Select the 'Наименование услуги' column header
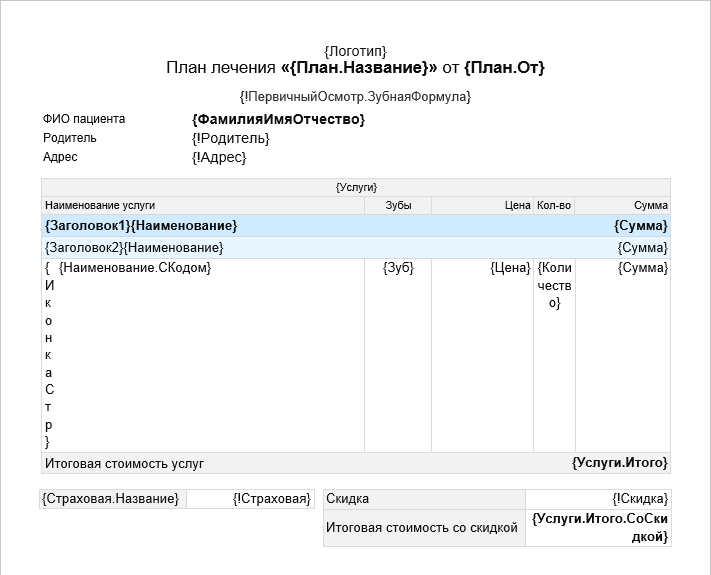The image size is (711, 575). coord(100,205)
